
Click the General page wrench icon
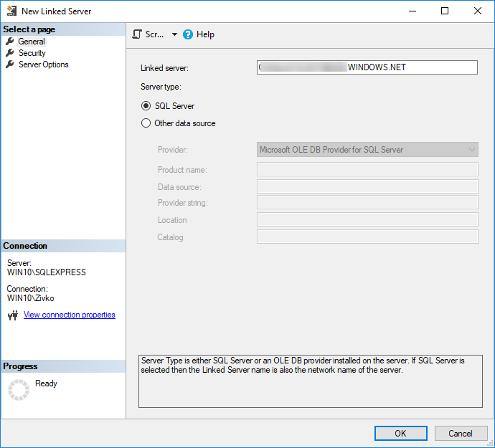click(x=10, y=42)
